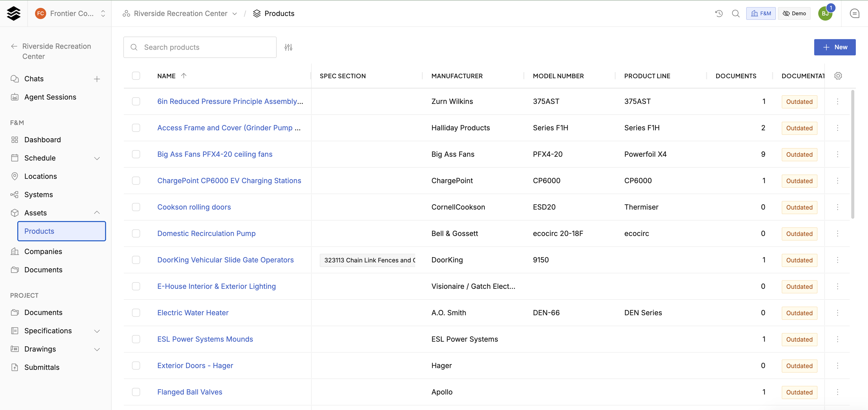Viewport: 868px width, 410px height.
Task: Click the Search products field
Action: pos(200,47)
